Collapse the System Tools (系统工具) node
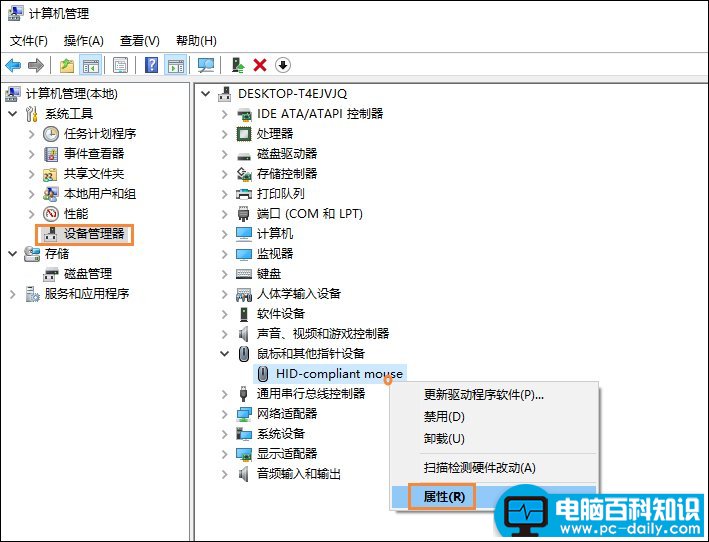The width and height of the screenshot is (709, 542). tap(13, 113)
